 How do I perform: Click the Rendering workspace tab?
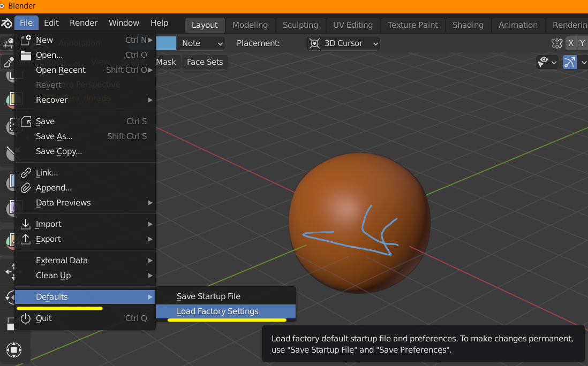(x=568, y=25)
